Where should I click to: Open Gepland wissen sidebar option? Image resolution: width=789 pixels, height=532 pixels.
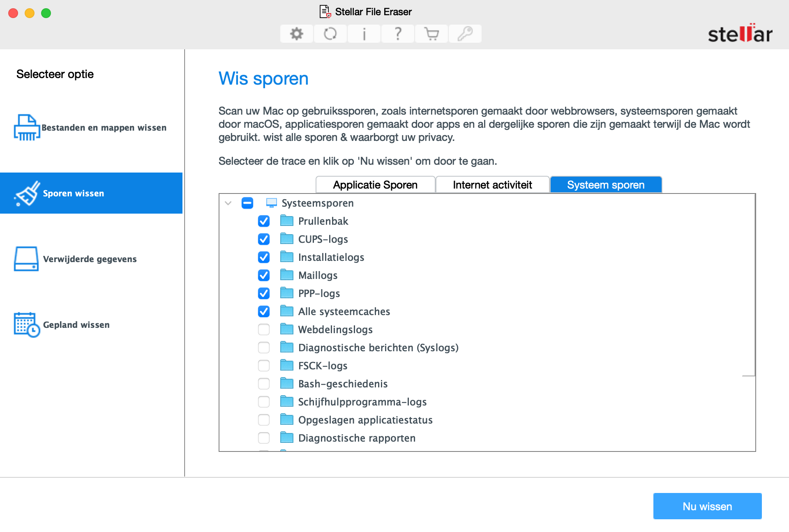pos(91,325)
